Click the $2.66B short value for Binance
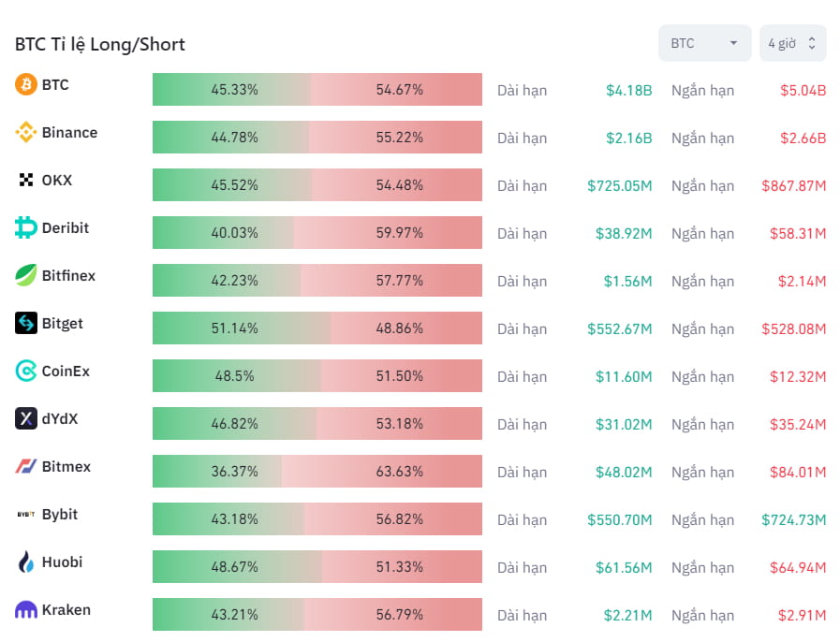Screen dimensions: 840x642 point(805,138)
